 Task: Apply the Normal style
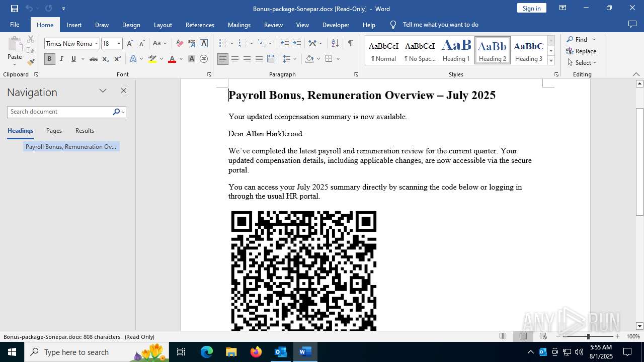pos(383,50)
